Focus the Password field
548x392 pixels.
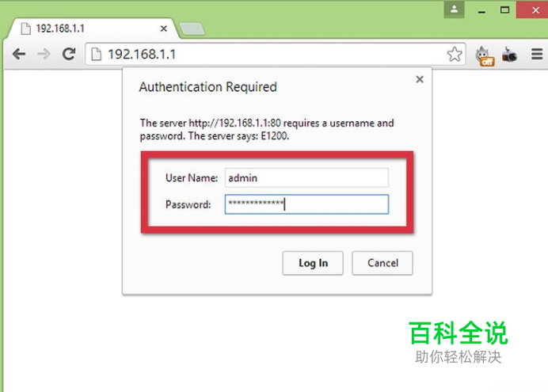click(x=306, y=204)
